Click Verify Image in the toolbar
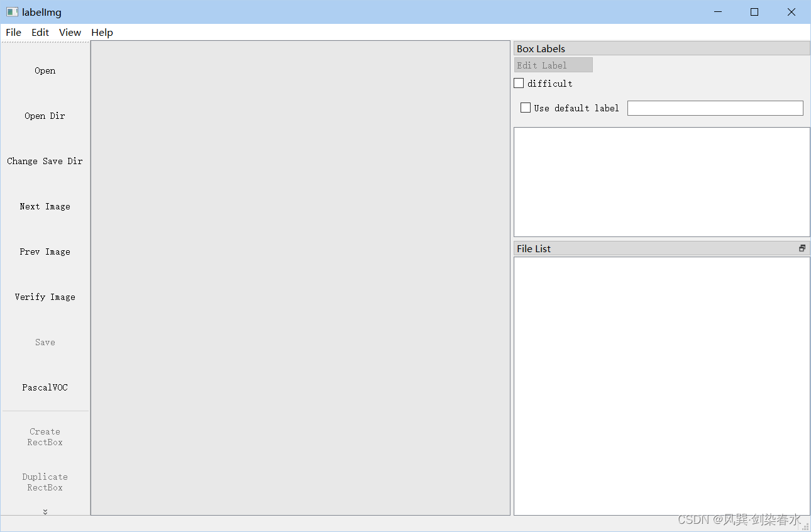The width and height of the screenshot is (811, 532). pyautogui.click(x=45, y=297)
